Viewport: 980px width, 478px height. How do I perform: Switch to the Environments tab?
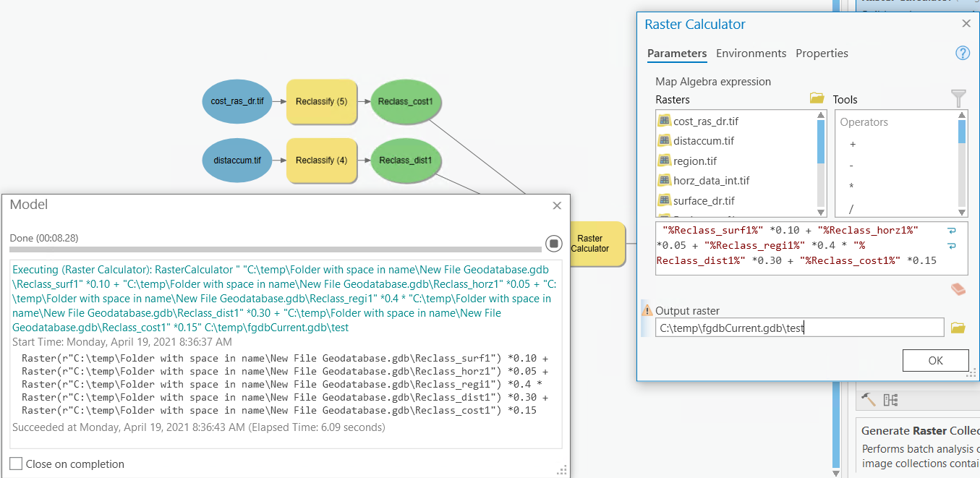[751, 54]
